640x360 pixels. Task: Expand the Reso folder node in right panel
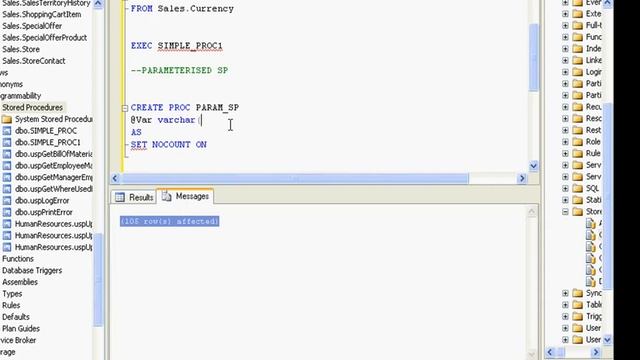click(x=565, y=118)
